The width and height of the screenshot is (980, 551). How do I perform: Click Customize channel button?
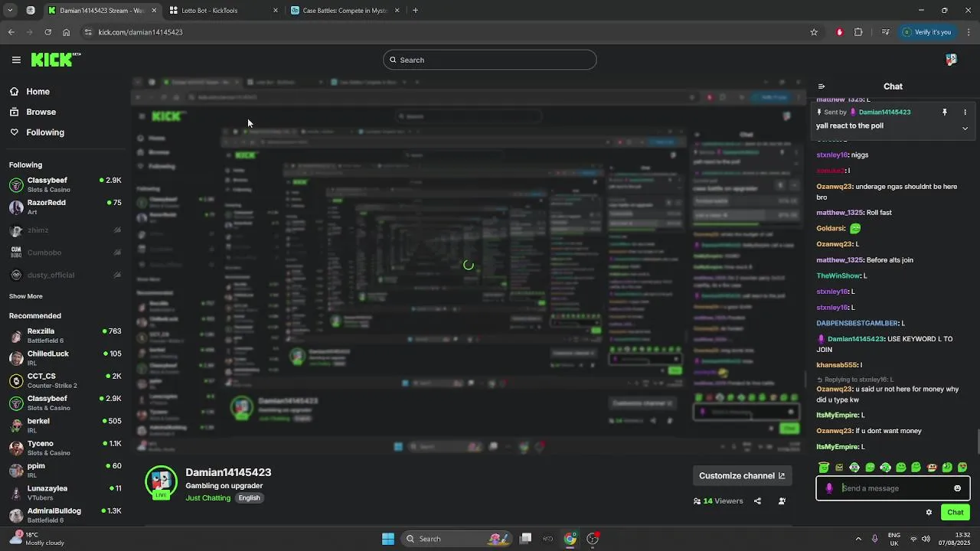(742, 475)
